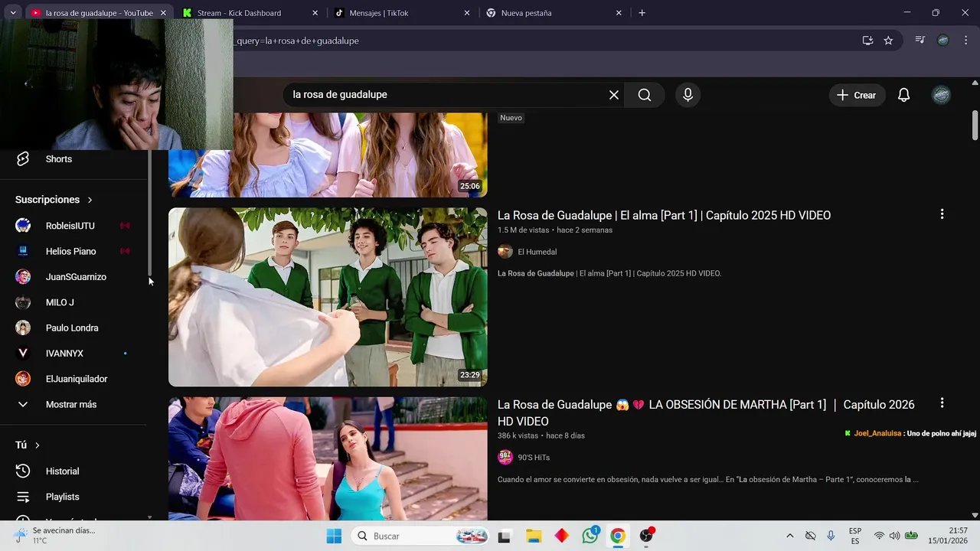Screen dimensions: 980x551
Task: Open the 25:06 video thumbnail
Action: coord(328,155)
